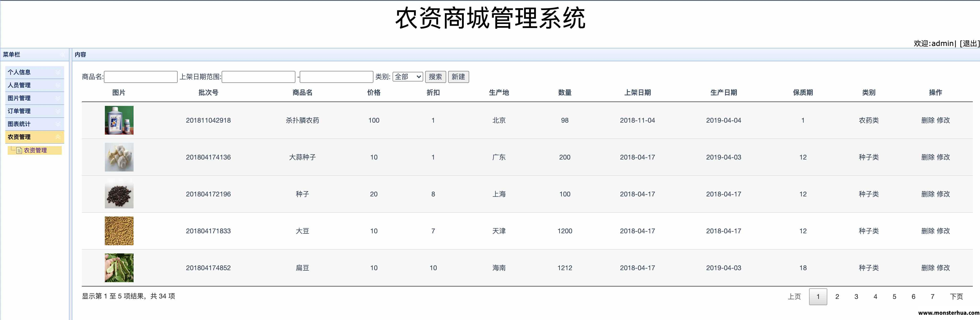Click batch number 201811042918
The height and width of the screenshot is (320, 980).
coord(208,120)
